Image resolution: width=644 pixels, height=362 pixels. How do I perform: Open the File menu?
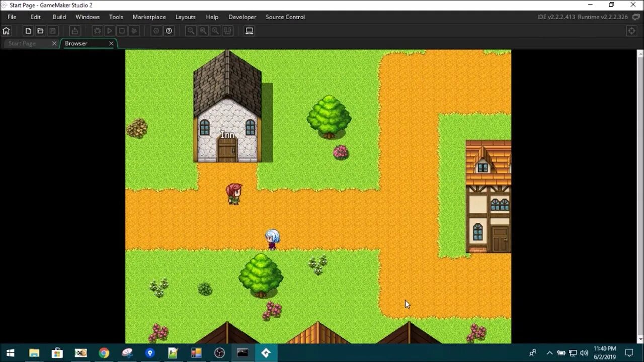(x=12, y=17)
